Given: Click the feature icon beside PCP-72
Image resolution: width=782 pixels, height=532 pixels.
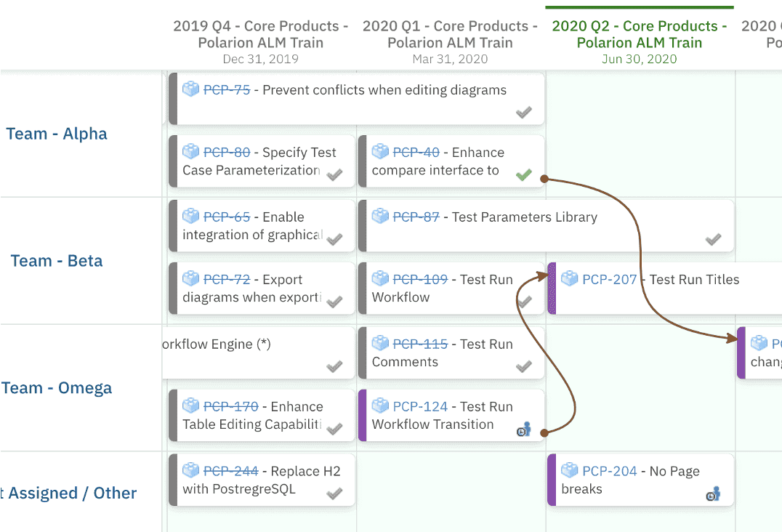Looking at the screenshot, I should click(x=190, y=278).
